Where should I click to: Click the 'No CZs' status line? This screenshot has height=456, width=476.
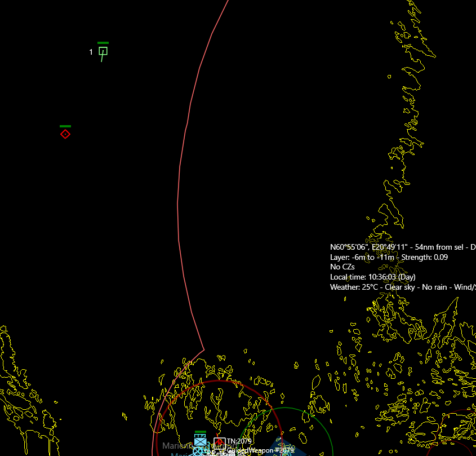point(342,267)
